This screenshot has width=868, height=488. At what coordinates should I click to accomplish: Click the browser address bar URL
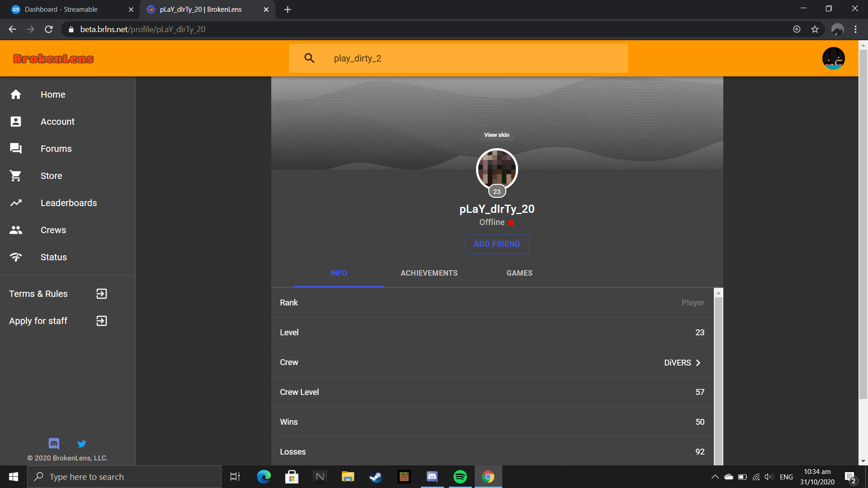(x=143, y=29)
